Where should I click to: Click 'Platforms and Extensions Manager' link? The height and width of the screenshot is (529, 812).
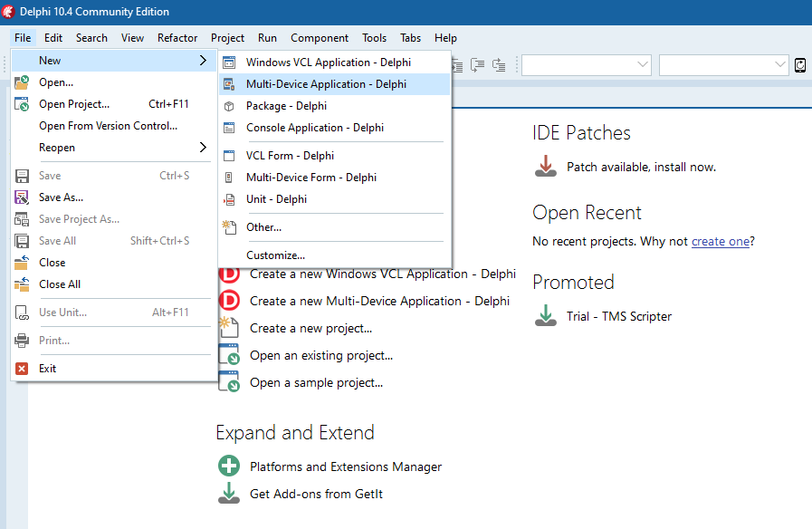(x=346, y=466)
